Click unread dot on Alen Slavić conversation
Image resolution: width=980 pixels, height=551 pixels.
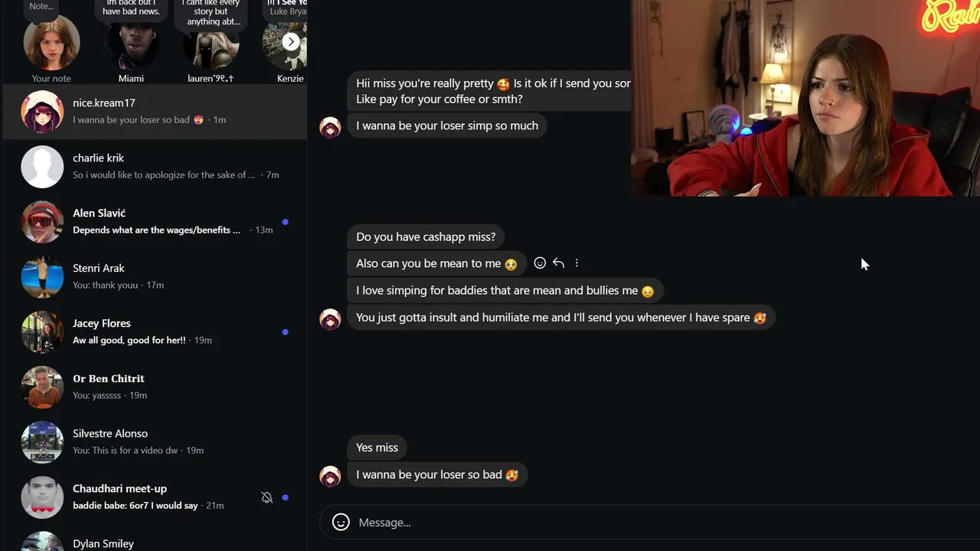click(x=286, y=222)
